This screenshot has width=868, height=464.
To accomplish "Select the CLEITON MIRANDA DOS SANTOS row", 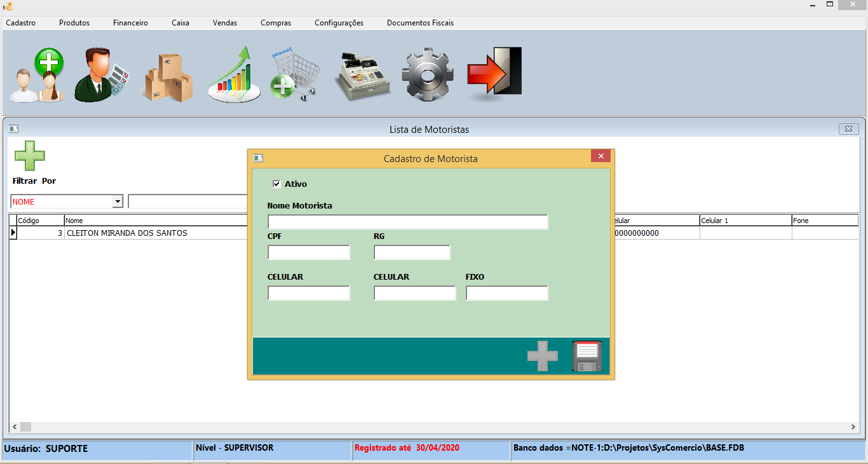I will [127, 233].
